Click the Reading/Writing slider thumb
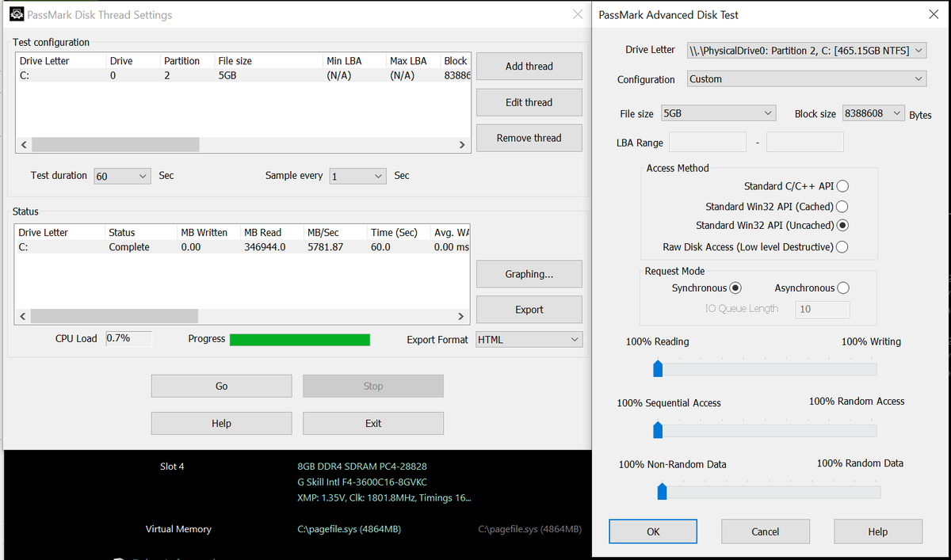The height and width of the screenshot is (560, 951). coord(658,368)
